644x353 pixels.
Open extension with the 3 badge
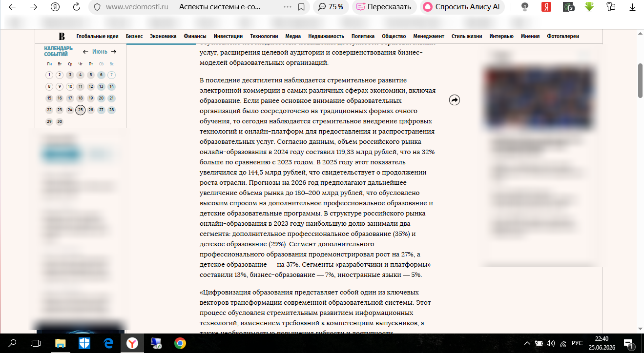click(568, 7)
